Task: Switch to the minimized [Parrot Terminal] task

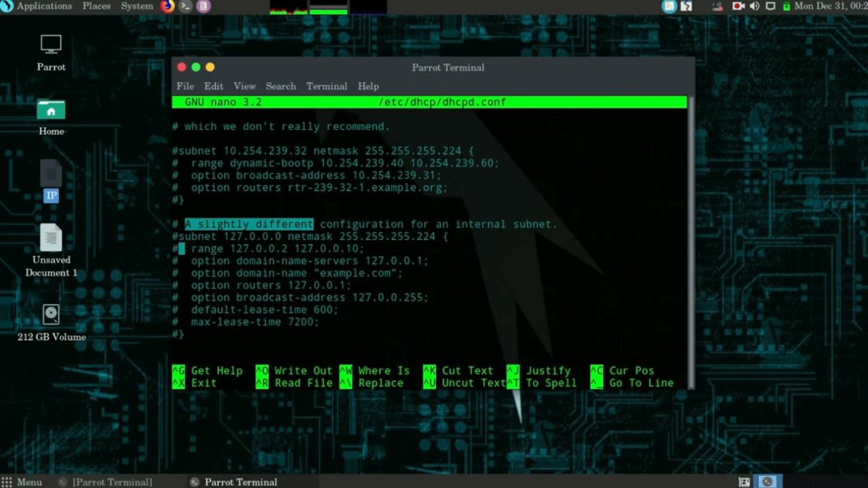Action: pyautogui.click(x=105, y=482)
